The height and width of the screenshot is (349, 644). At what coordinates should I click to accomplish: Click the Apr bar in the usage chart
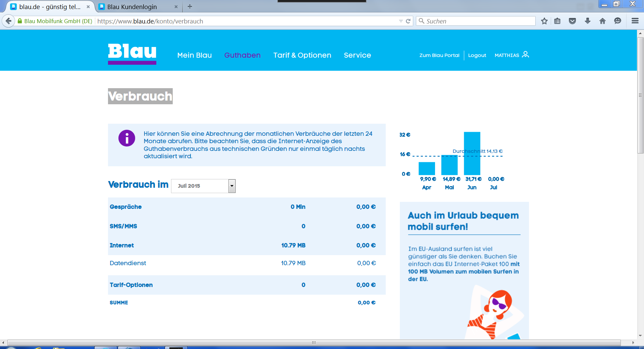click(x=427, y=169)
